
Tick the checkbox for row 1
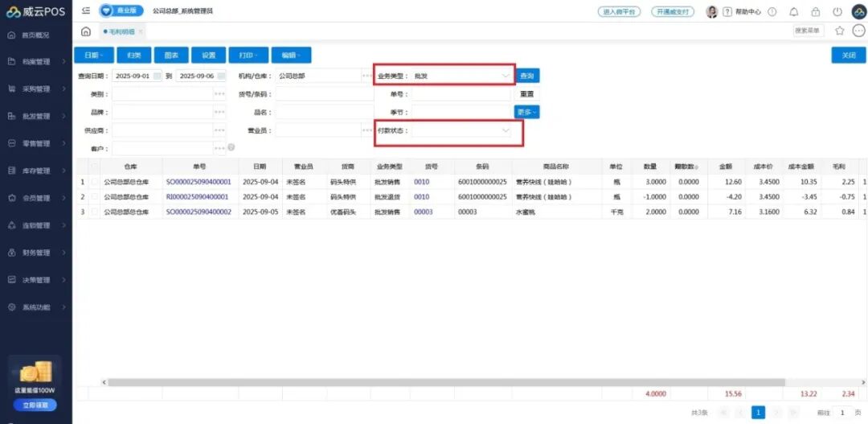point(96,182)
